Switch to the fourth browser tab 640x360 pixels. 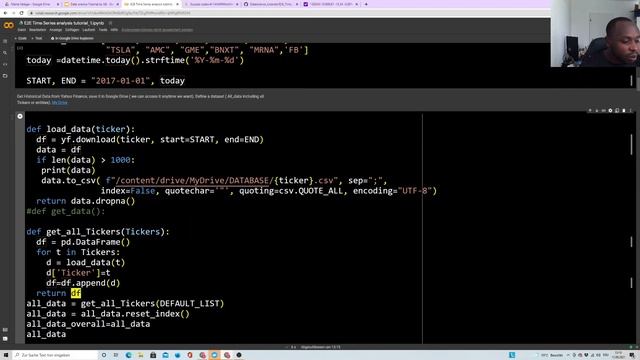(211, 4)
